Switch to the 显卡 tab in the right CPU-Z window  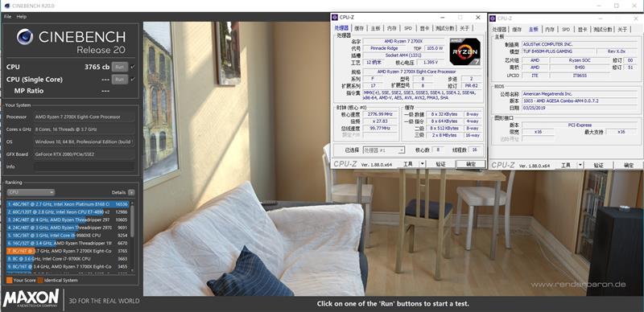[582, 30]
